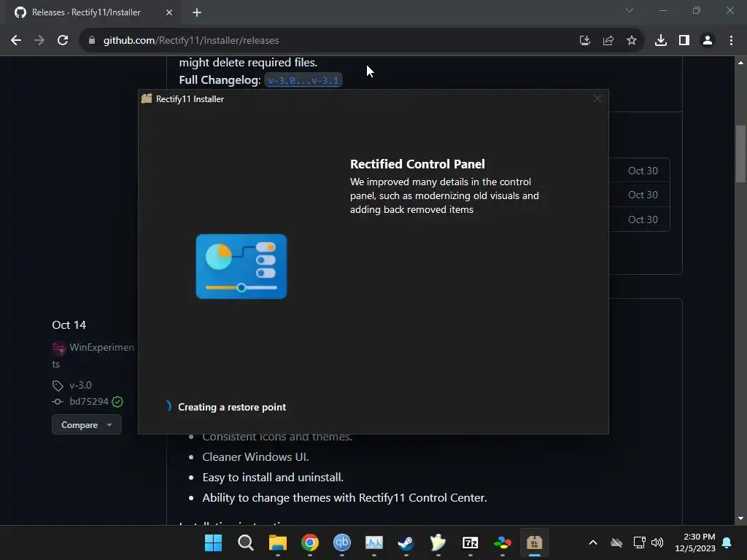Viewport: 747px width, 560px height.
Task: Click the page scrollbar thumb
Action: point(740,153)
